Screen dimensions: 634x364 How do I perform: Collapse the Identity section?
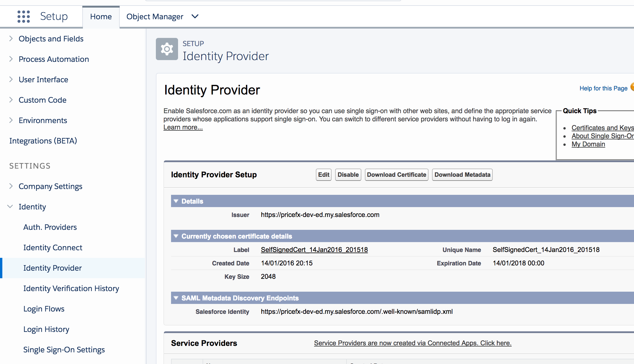[x=10, y=206]
